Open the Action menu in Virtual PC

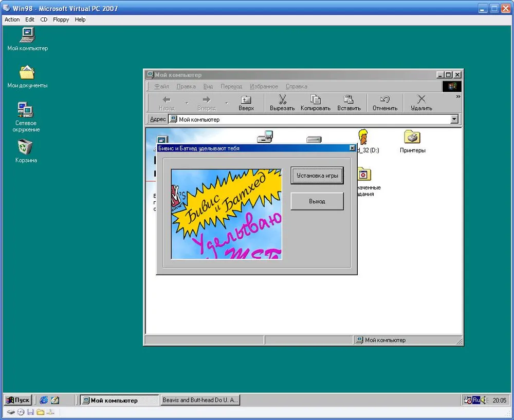(x=12, y=20)
